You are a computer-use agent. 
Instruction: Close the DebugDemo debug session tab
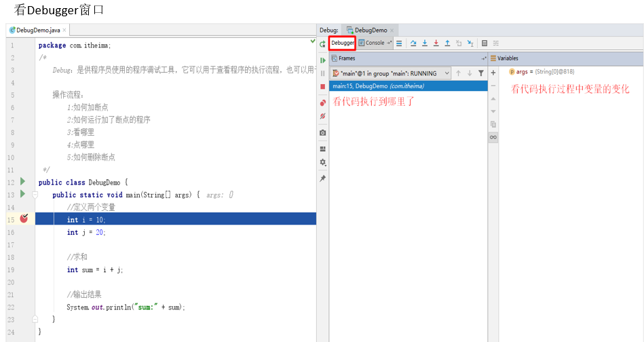click(x=392, y=31)
